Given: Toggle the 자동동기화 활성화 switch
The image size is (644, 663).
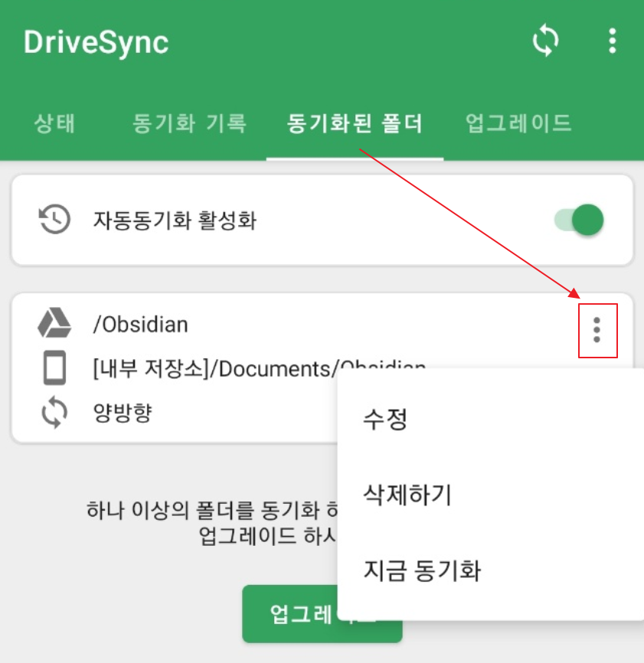Looking at the screenshot, I should (579, 220).
